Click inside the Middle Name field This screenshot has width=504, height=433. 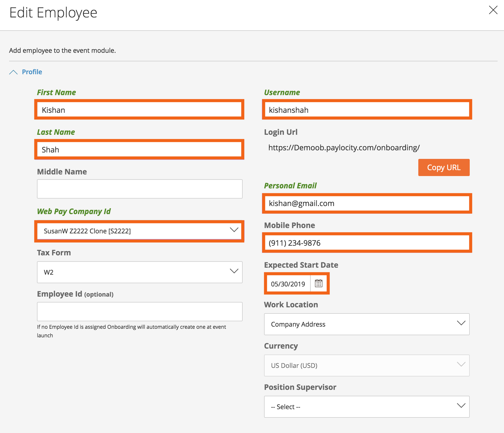[x=140, y=189]
